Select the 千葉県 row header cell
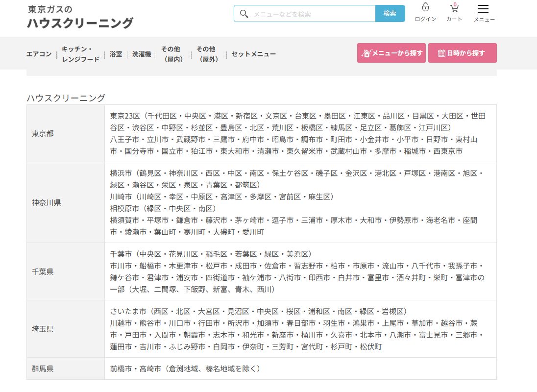The image size is (537, 392). pos(66,271)
